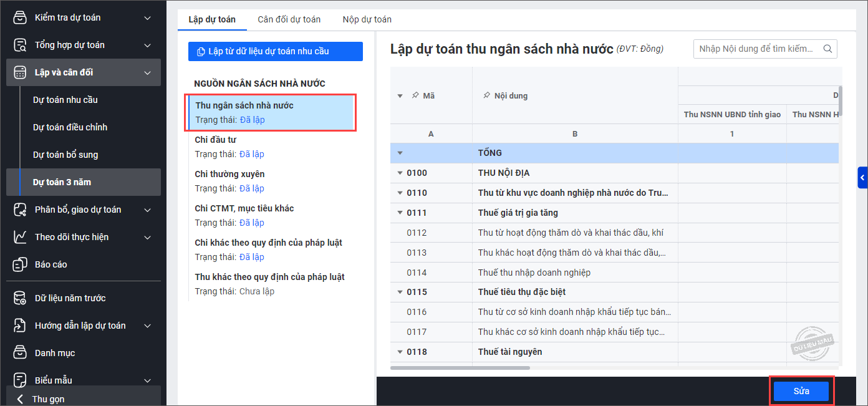
Task: Switch to the Cân đối dự toán tab
Action: [x=289, y=19]
